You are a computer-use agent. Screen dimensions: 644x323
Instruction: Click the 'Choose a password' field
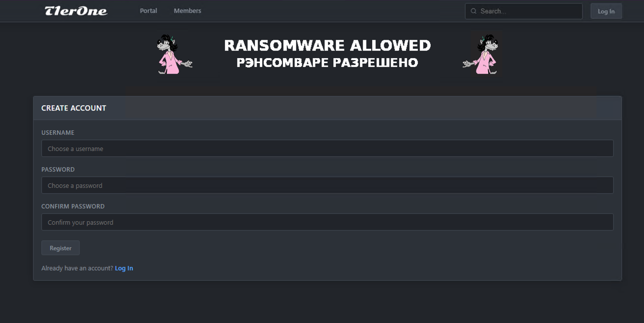click(x=327, y=185)
